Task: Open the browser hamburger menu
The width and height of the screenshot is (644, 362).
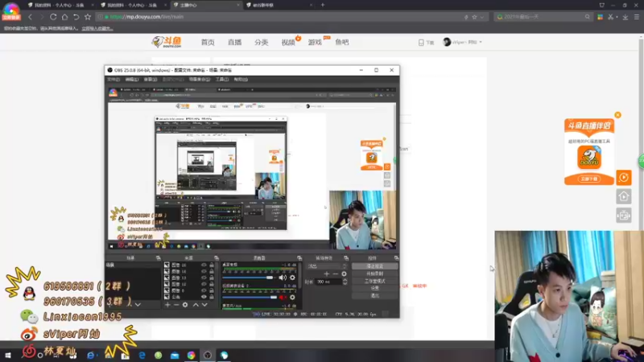Action: tap(637, 17)
